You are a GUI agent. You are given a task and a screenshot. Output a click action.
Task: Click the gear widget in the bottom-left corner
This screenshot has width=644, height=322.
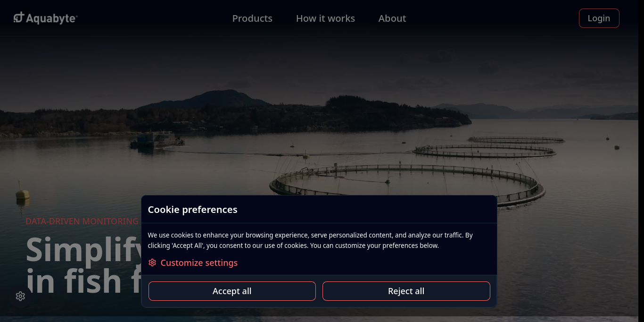tap(20, 296)
